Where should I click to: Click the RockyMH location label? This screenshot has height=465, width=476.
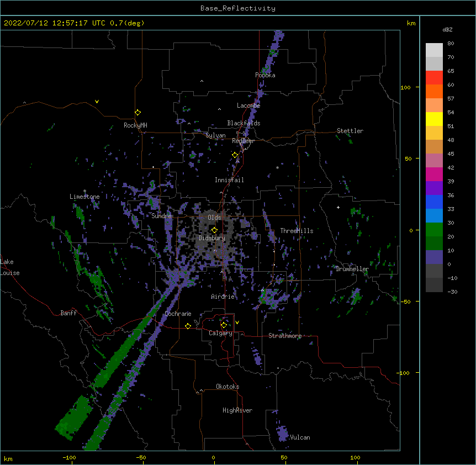click(x=135, y=125)
